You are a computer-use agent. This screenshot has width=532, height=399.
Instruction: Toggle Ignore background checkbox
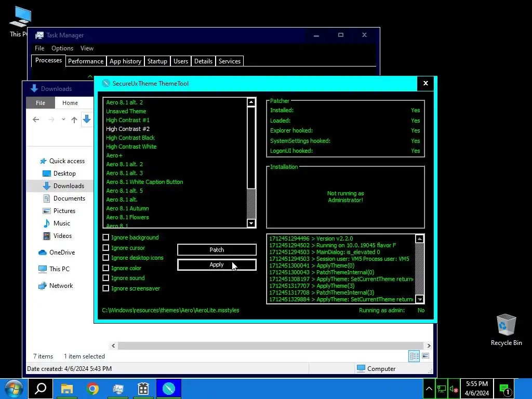(x=106, y=237)
